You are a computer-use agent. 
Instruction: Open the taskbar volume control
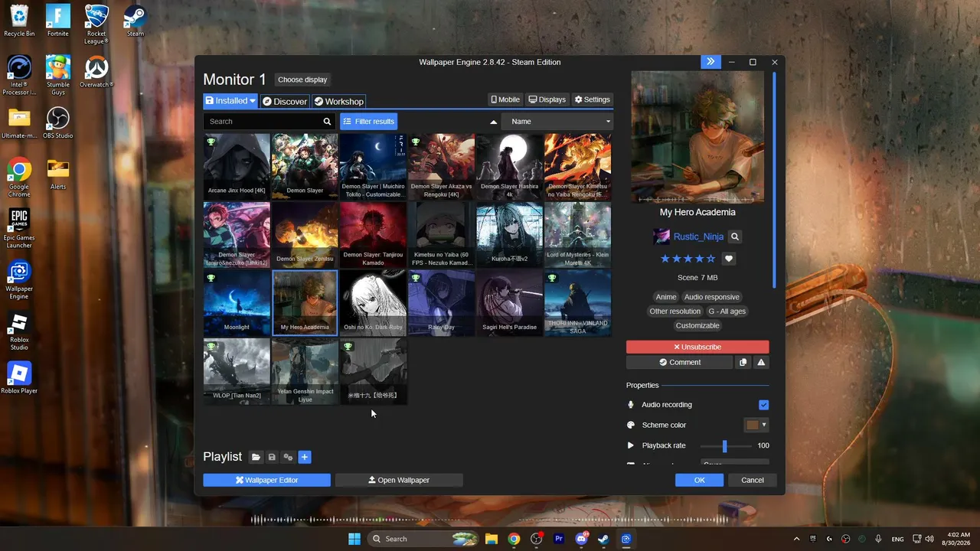[x=931, y=539]
